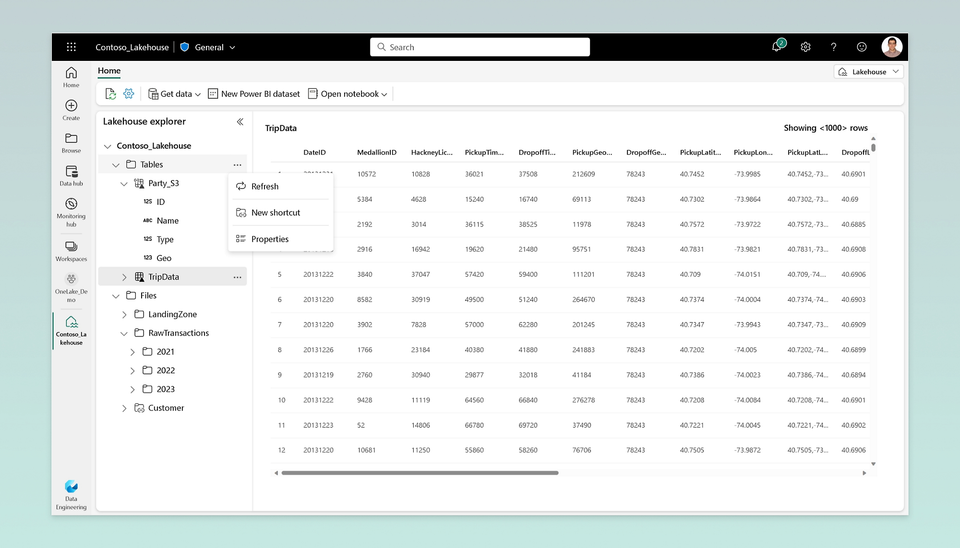960x548 pixels.
Task: Open more options for TripData
Action: [x=237, y=277]
